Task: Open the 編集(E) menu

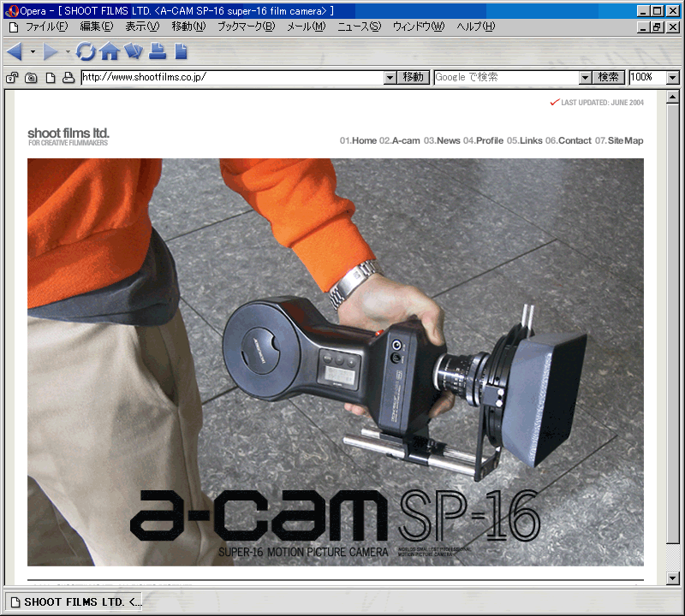Action: pyautogui.click(x=97, y=27)
